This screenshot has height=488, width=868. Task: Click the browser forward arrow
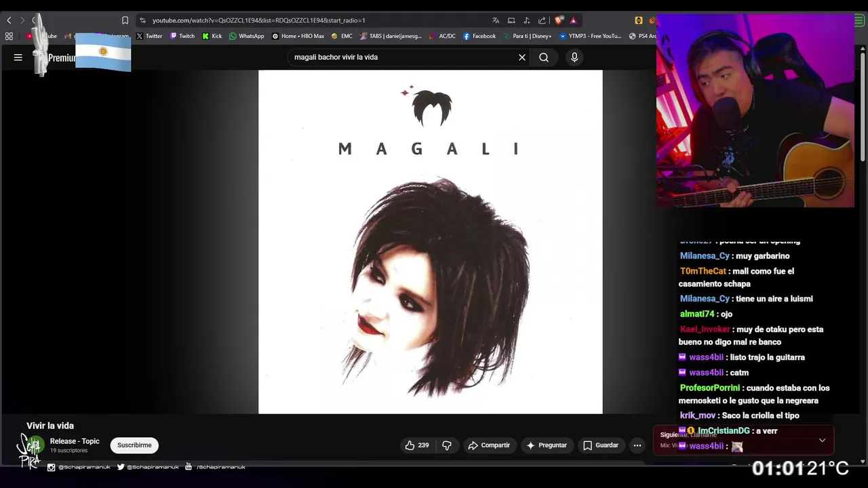(x=22, y=20)
